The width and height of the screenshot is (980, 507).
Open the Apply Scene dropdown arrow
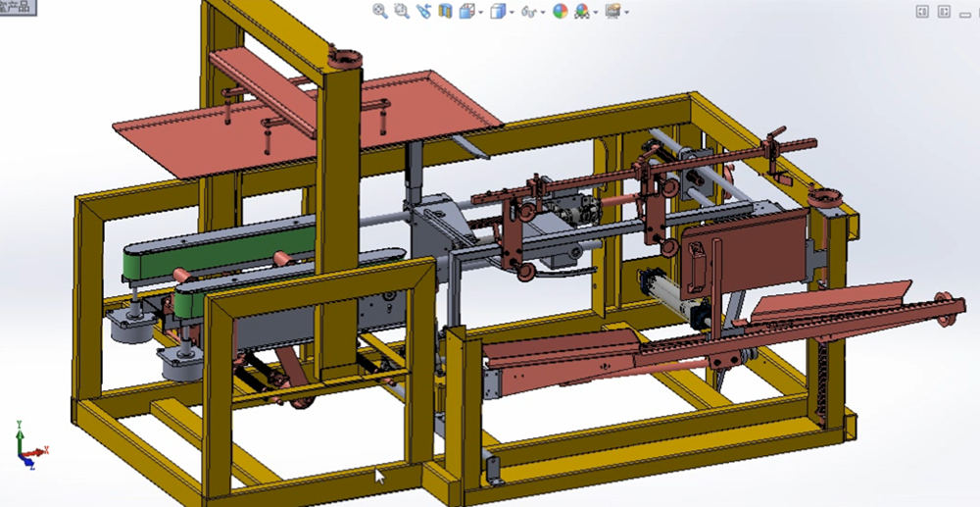(x=595, y=13)
